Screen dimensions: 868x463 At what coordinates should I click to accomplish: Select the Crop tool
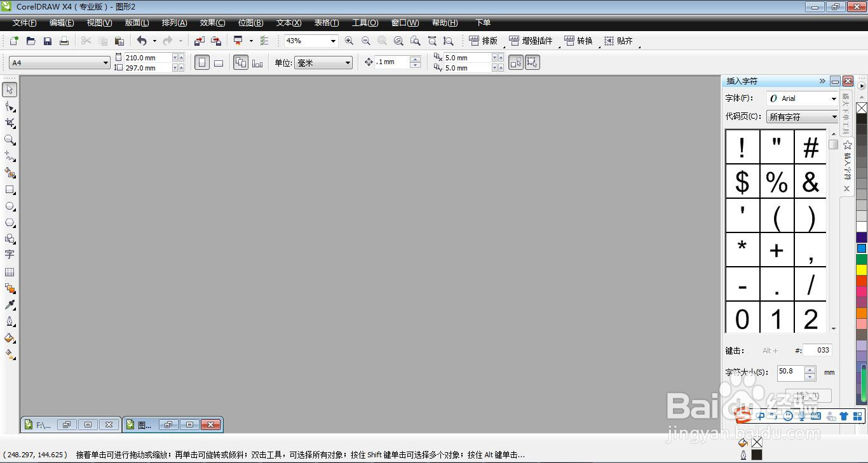pyautogui.click(x=10, y=123)
